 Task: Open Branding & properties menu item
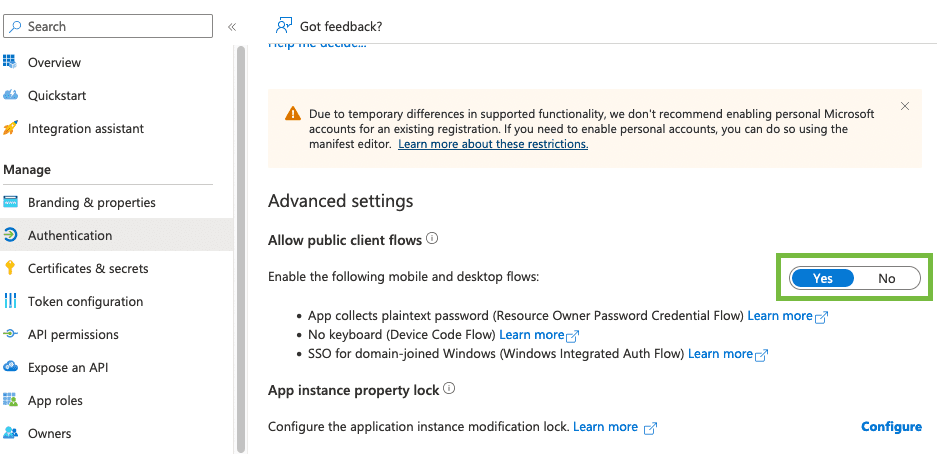(92, 202)
